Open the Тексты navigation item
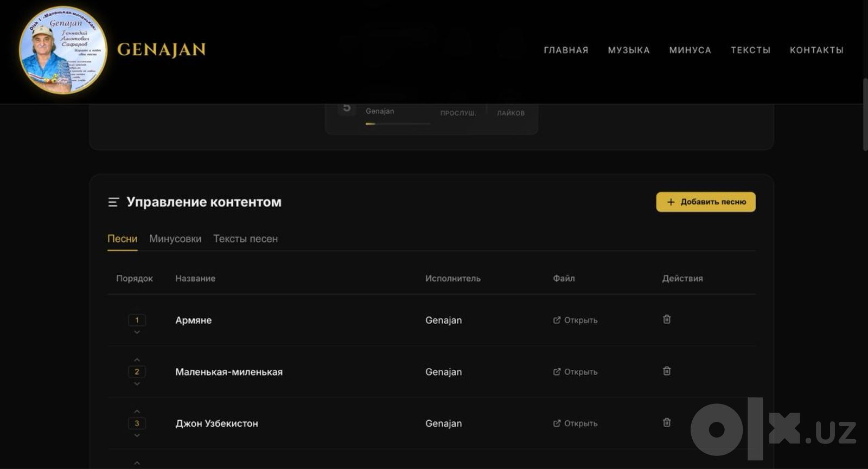The height and width of the screenshot is (469, 868). point(750,50)
